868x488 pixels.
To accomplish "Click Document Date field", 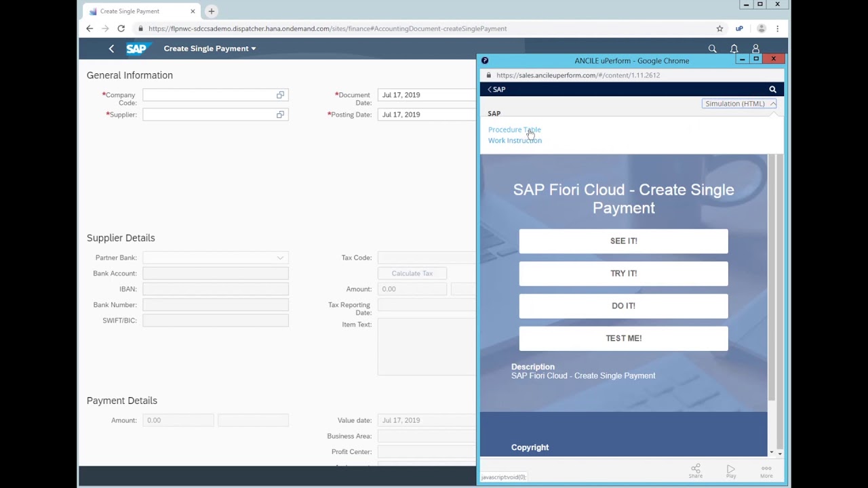I will pyautogui.click(x=427, y=95).
